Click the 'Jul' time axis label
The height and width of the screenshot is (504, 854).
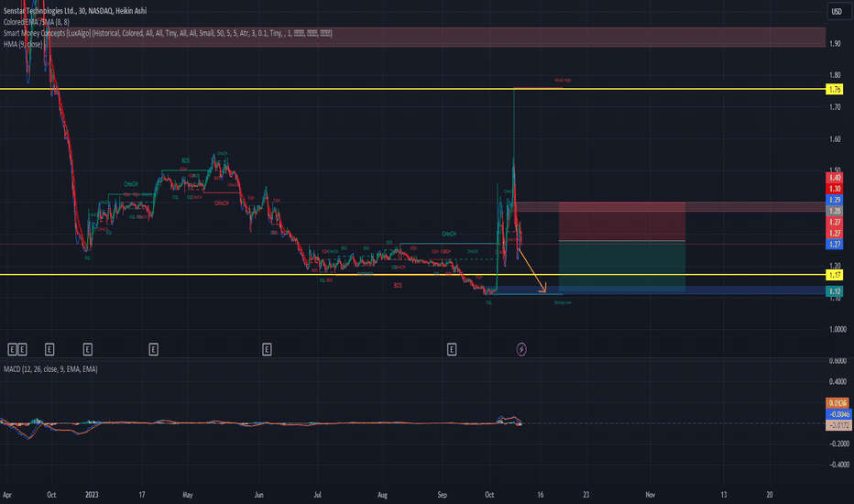point(317,495)
